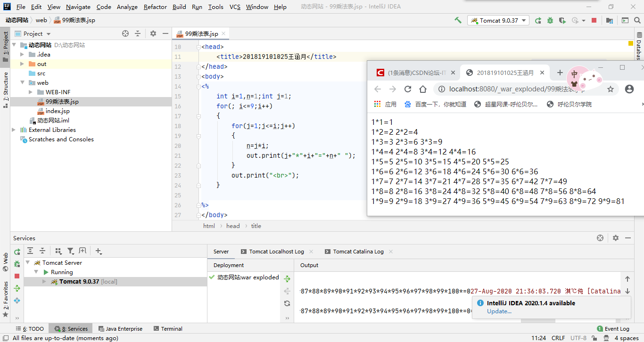The image size is (644, 342).
Task: Open the Event Log button
Action: 613,329
